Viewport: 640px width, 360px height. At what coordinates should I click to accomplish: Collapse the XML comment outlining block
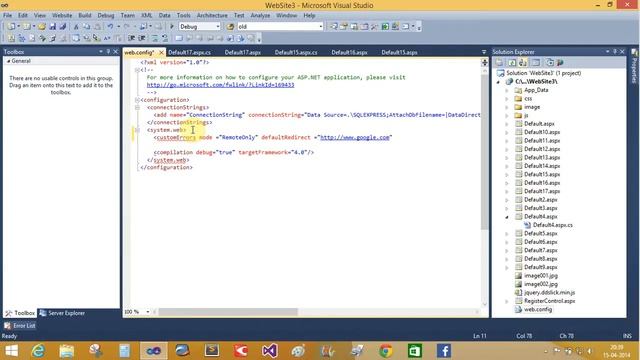click(137, 70)
